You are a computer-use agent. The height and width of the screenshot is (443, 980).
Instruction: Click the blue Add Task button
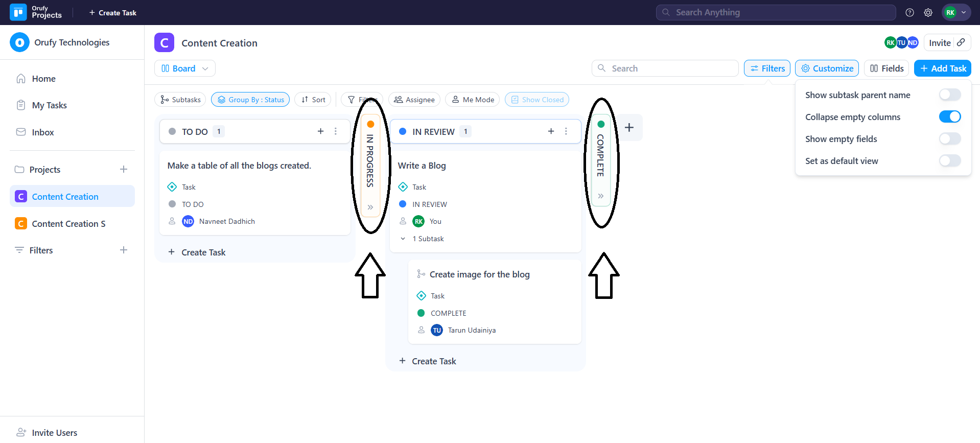click(x=942, y=68)
